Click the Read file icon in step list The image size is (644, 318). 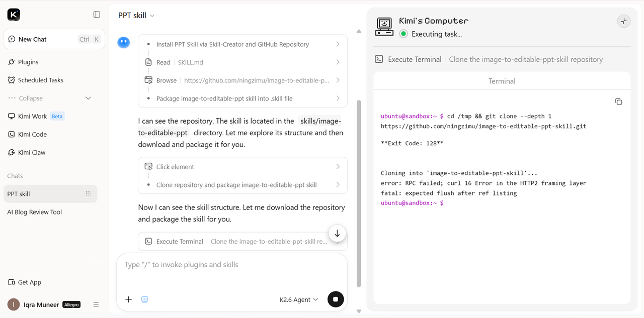click(x=148, y=62)
